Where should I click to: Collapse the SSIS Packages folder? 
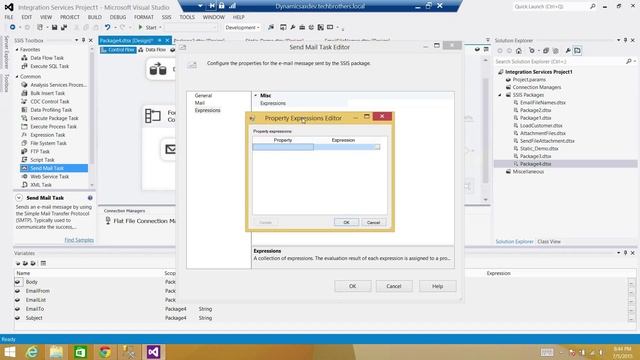click(500, 95)
